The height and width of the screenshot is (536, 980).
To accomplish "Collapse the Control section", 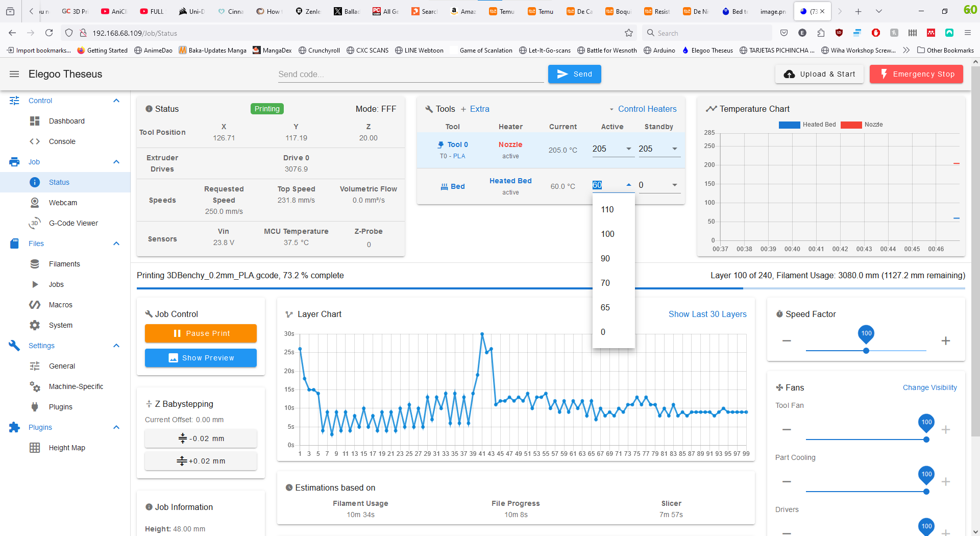I will point(116,101).
